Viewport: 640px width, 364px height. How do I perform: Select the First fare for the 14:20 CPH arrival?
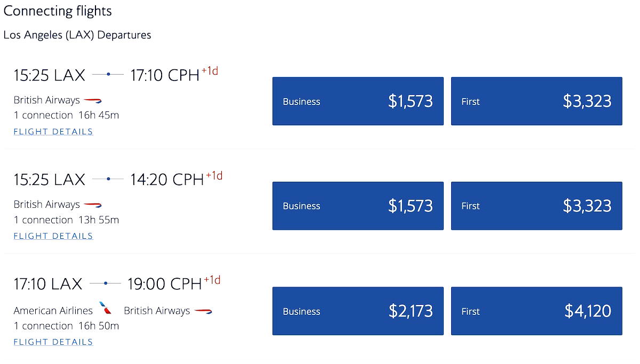537,206
